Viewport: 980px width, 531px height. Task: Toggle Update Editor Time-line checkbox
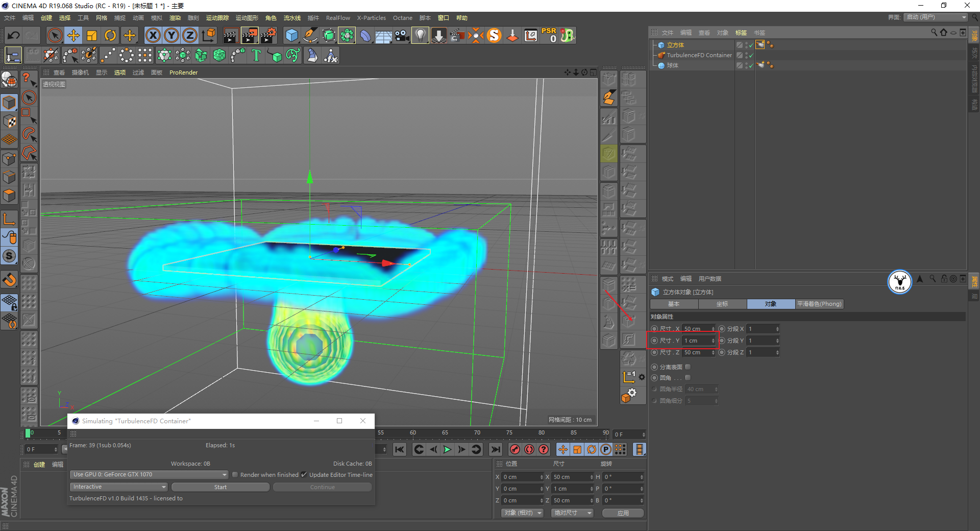(x=304, y=475)
